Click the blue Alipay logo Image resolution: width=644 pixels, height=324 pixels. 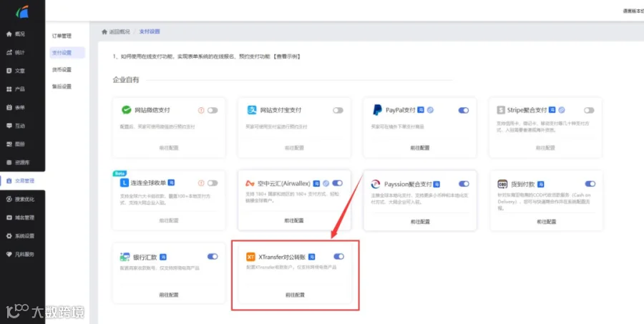[x=252, y=110]
